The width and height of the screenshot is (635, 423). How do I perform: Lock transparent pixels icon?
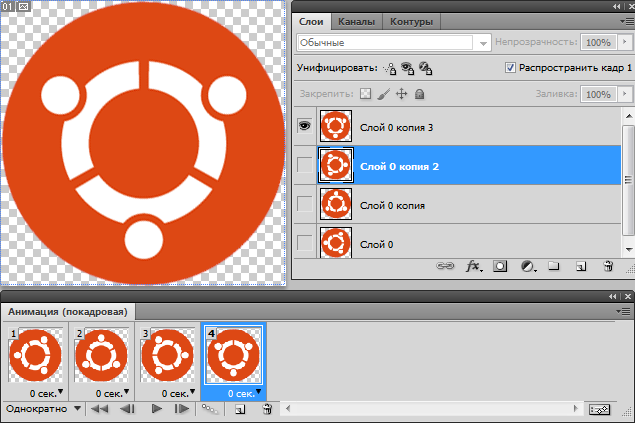(x=365, y=94)
